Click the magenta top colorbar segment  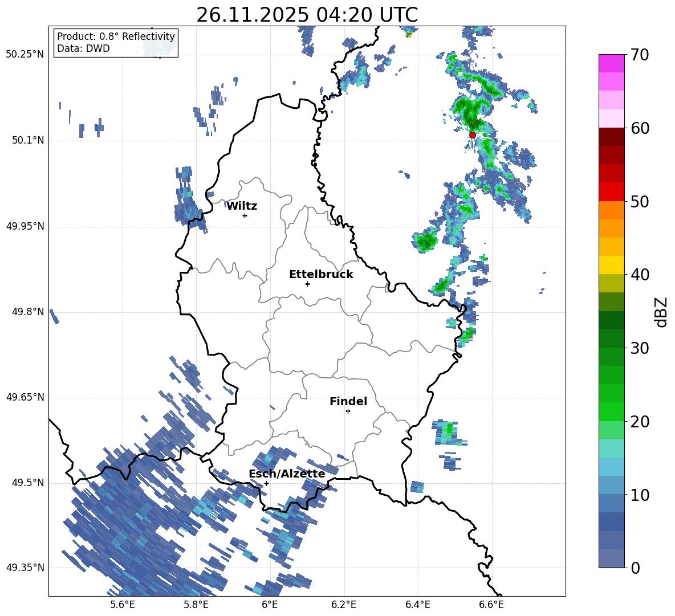click(x=611, y=63)
